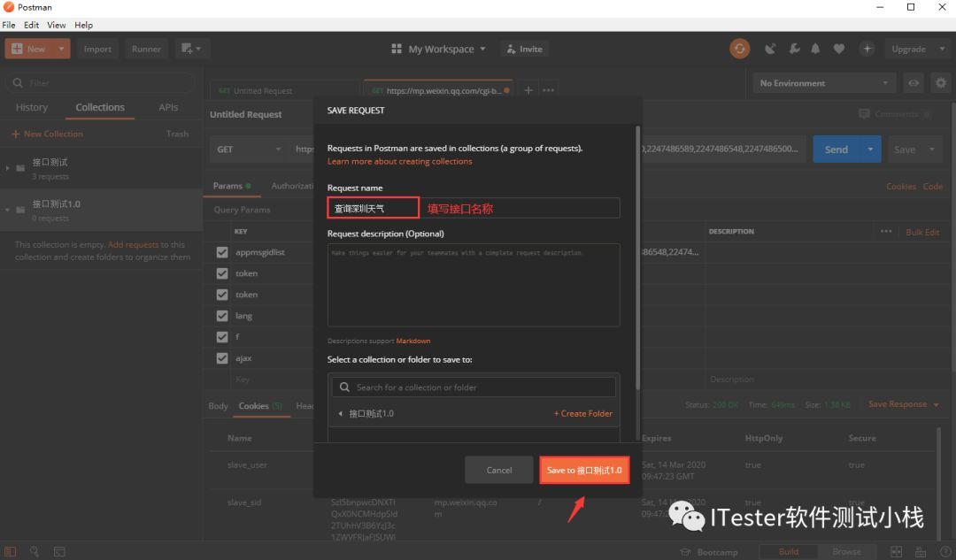956x560 pixels.
Task: Open the console icon in status bar
Action: (x=59, y=551)
